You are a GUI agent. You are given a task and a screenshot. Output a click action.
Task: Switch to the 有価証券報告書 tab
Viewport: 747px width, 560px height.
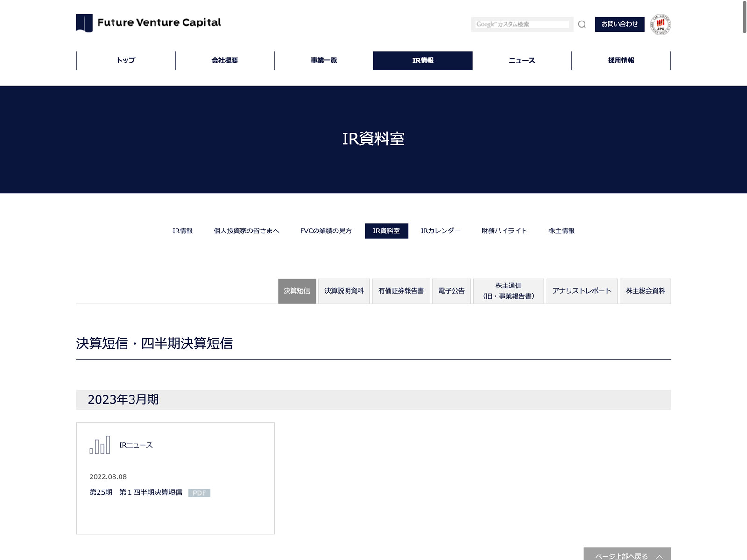click(x=401, y=291)
